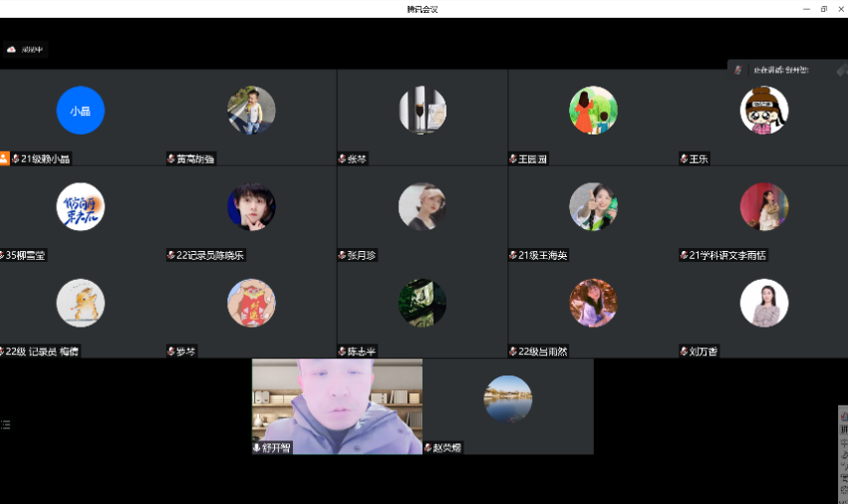Click the mic icon beside 陈志半's name
Image resolution: width=848 pixels, height=504 pixels.
click(342, 352)
